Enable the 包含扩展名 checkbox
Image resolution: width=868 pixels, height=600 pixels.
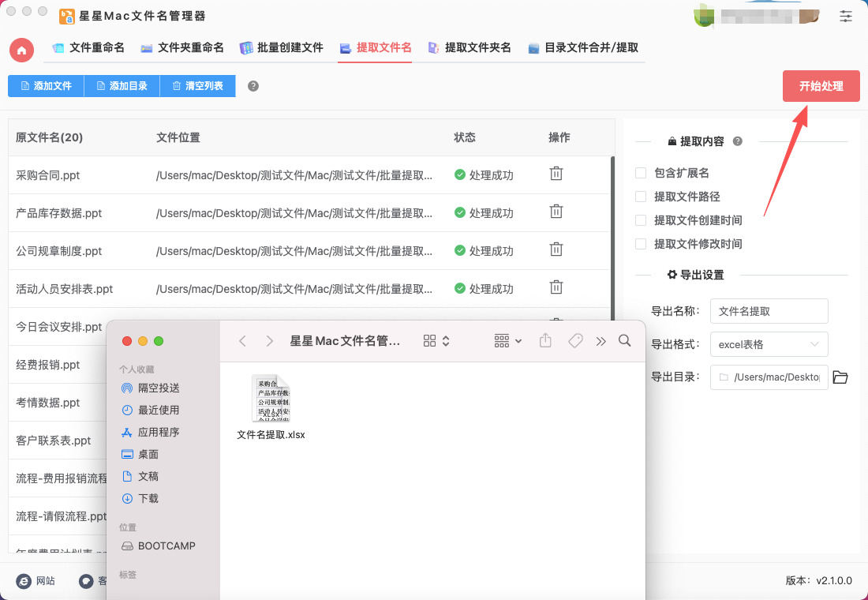(x=641, y=173)
